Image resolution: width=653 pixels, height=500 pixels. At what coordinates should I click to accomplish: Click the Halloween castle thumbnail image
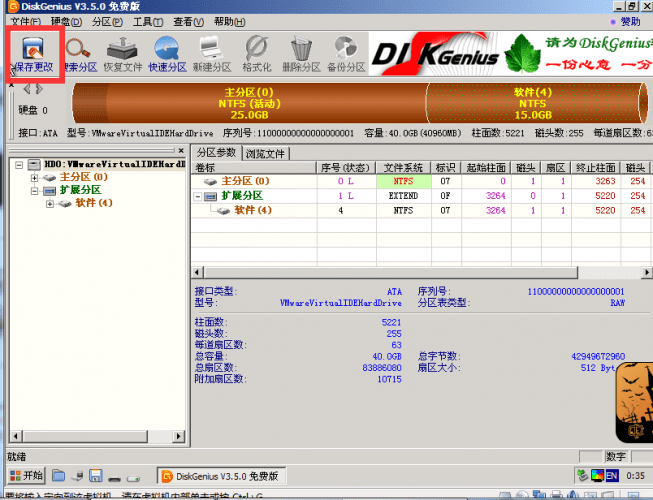pyautogui.click(x=634, y=403)
